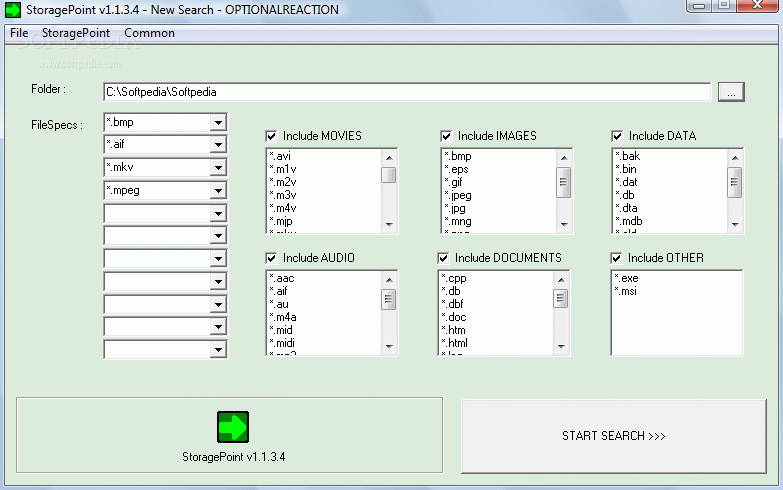
Task: Toggle the Include MOVIES checkbox
Action: pos(271,136)
